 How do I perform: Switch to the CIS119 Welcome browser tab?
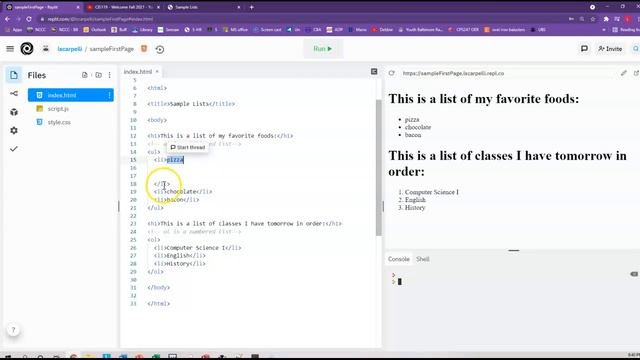pos(122,7)
